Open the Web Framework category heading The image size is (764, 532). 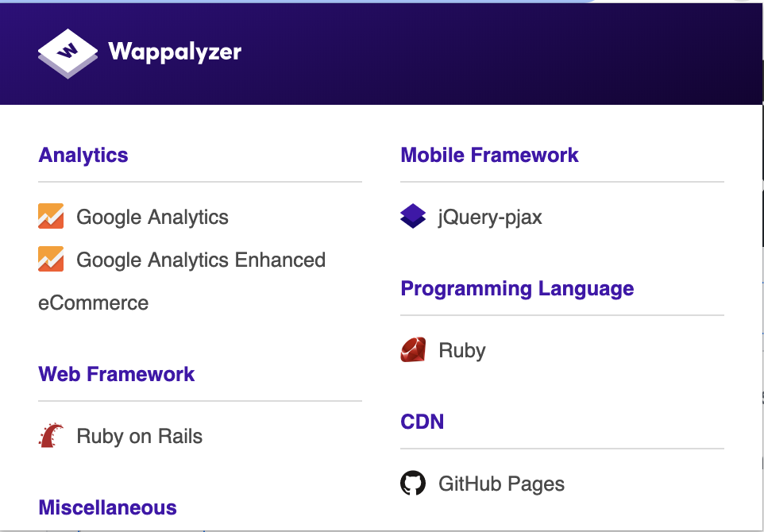(116, 374)
